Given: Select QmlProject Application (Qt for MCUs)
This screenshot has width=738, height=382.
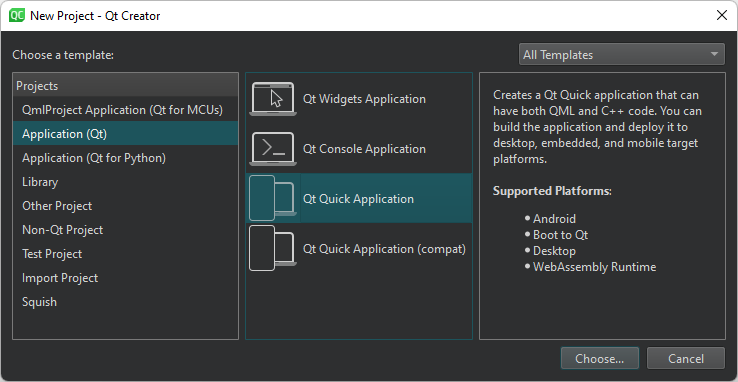Looking at the screenshot, I should tap(125, 110).
